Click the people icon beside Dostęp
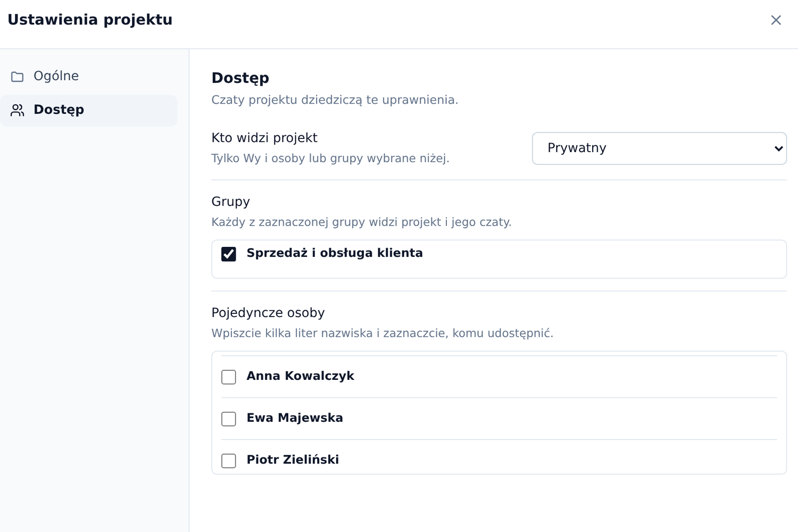Viewport: 798px width, 532px height. click(18, 110)
